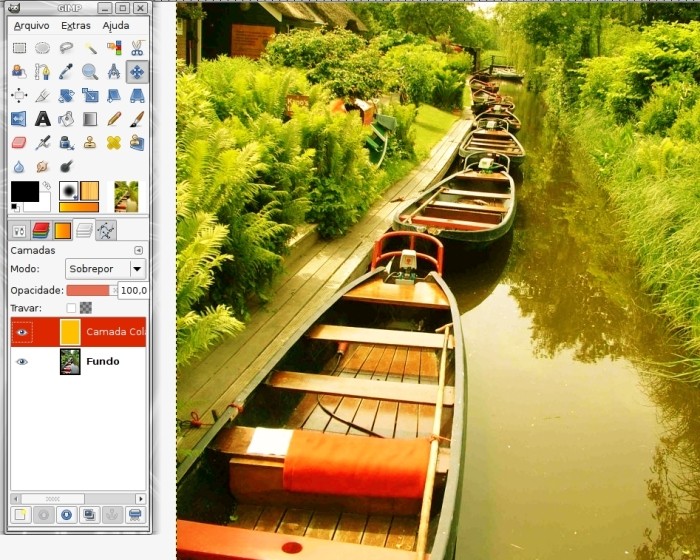This screenshot has width=700, height=560.
Task: Open the Ajuda menu
Action: point(116,26)
